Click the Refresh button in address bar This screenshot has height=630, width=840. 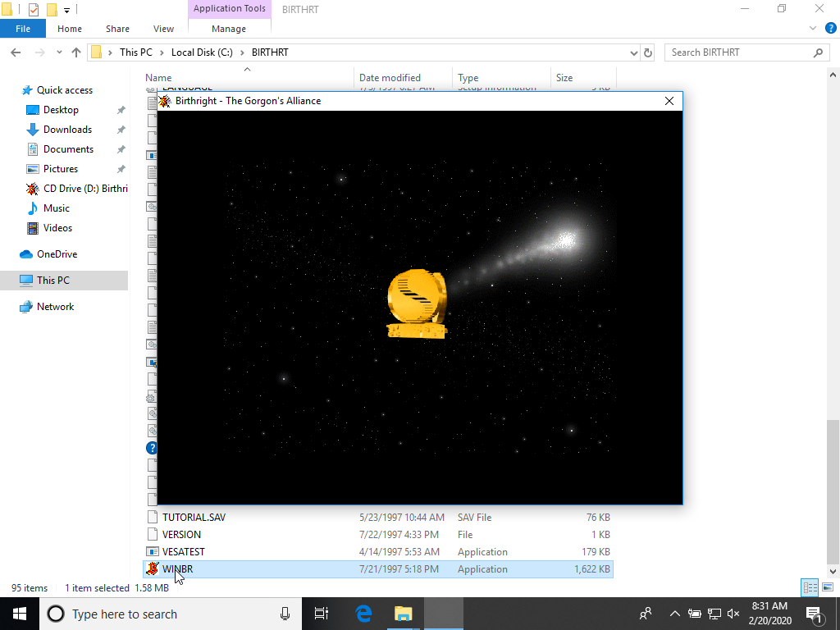pyautogui.click(x=648, y=52)
